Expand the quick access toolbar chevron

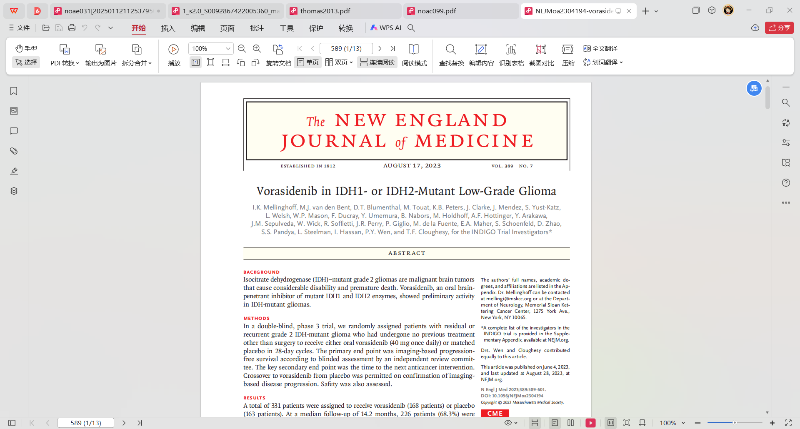coord(110,28)
